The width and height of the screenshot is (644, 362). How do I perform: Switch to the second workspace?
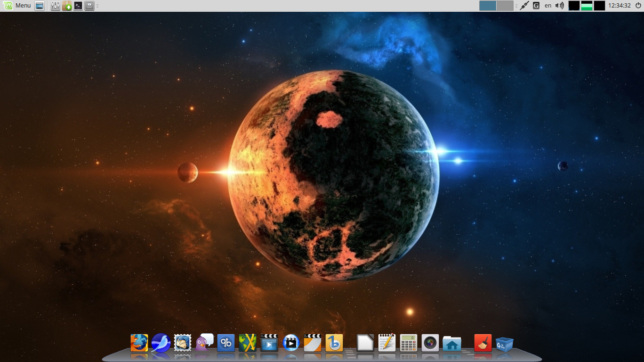[x=505, y=6]
